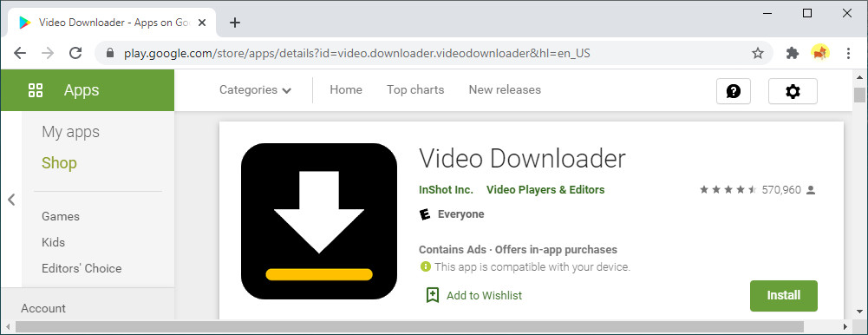Select My apps in sidebar
868x335 pixels.
click(x=71, y=132)
